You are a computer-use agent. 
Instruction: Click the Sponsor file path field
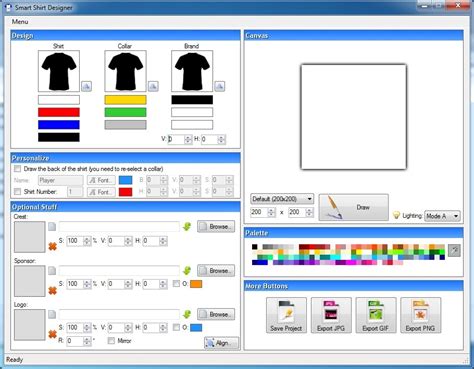click(x=119, y=270)
